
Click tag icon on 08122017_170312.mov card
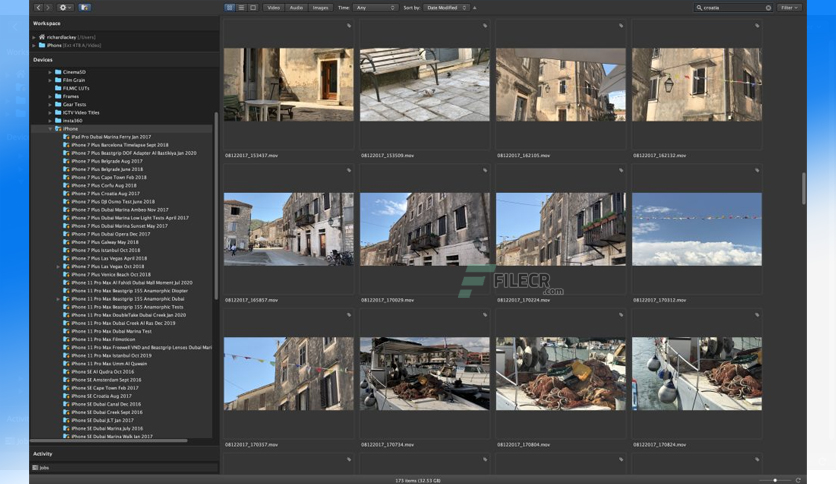tap(757, 170)
